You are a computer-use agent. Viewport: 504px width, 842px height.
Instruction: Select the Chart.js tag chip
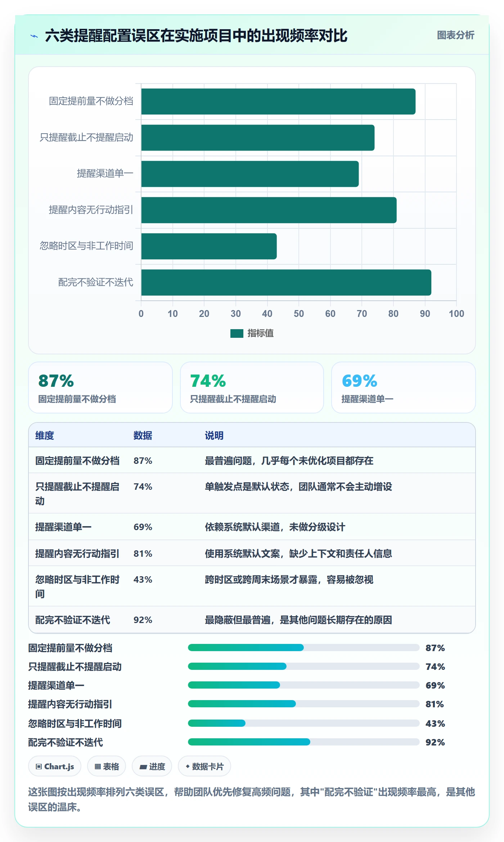[55, 766]
